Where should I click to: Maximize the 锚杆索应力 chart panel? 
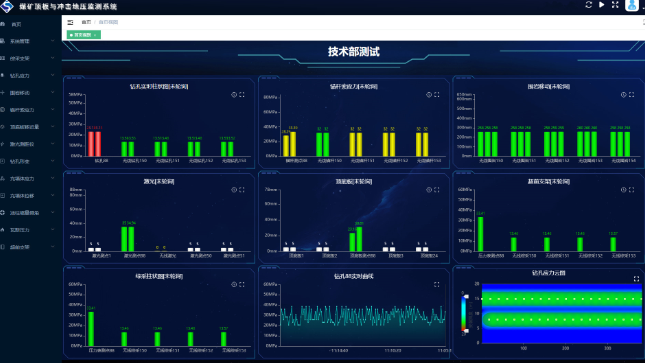tap(437, 95)
